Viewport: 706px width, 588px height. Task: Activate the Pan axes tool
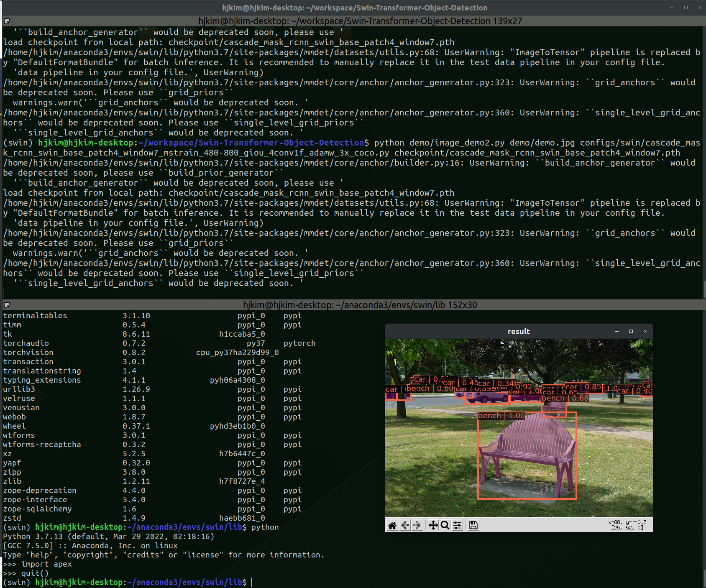[x=433, y=525]
